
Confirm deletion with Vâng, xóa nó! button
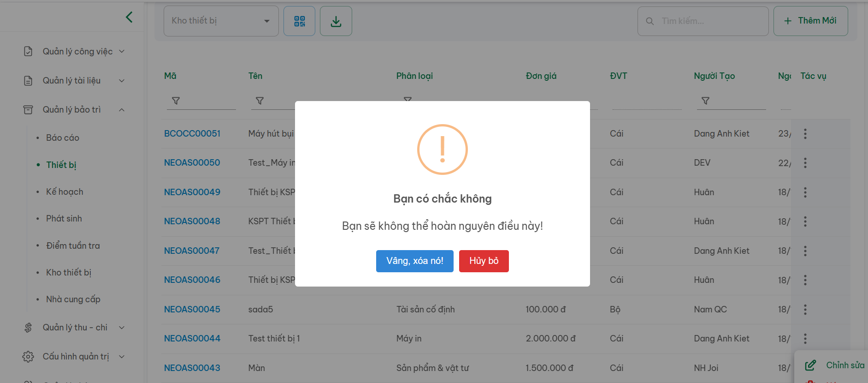tap(414, 261)
